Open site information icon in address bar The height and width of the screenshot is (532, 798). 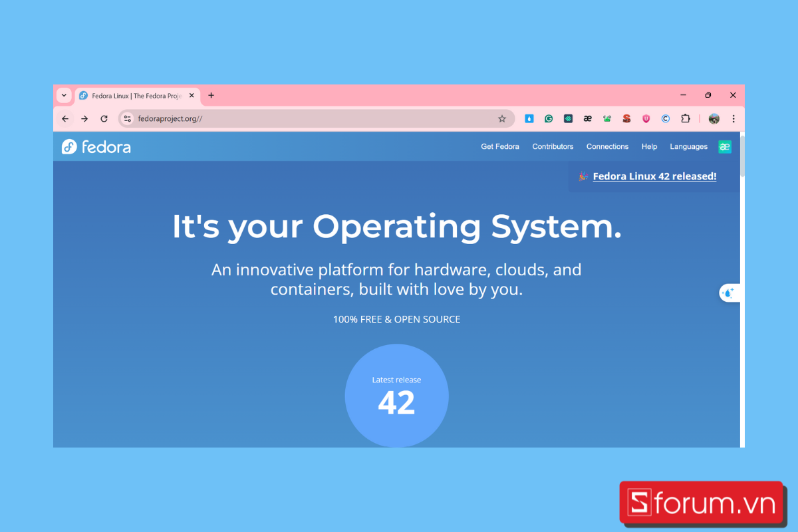[x=128, y=118]
